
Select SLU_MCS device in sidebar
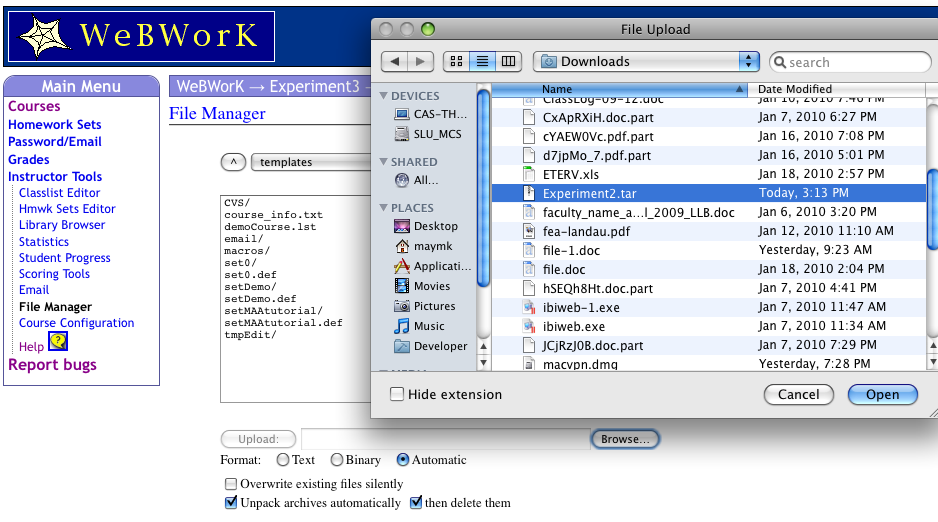[428, 134]
